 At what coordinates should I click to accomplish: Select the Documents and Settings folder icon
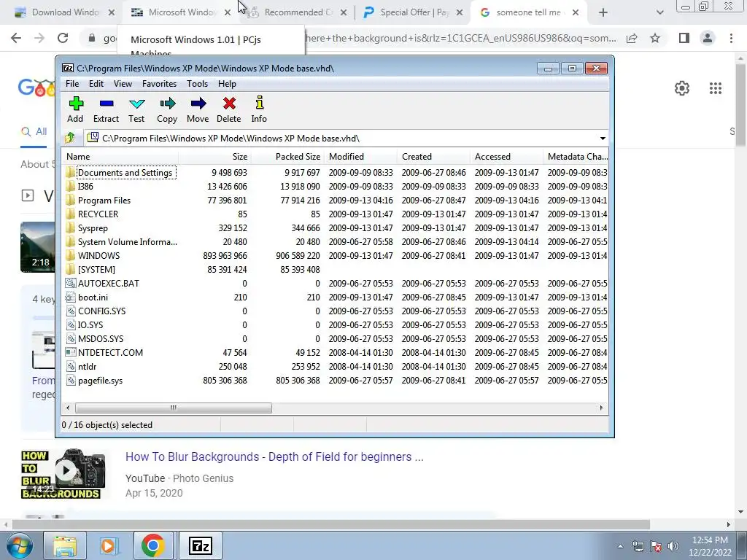click(x=71, y=172)
